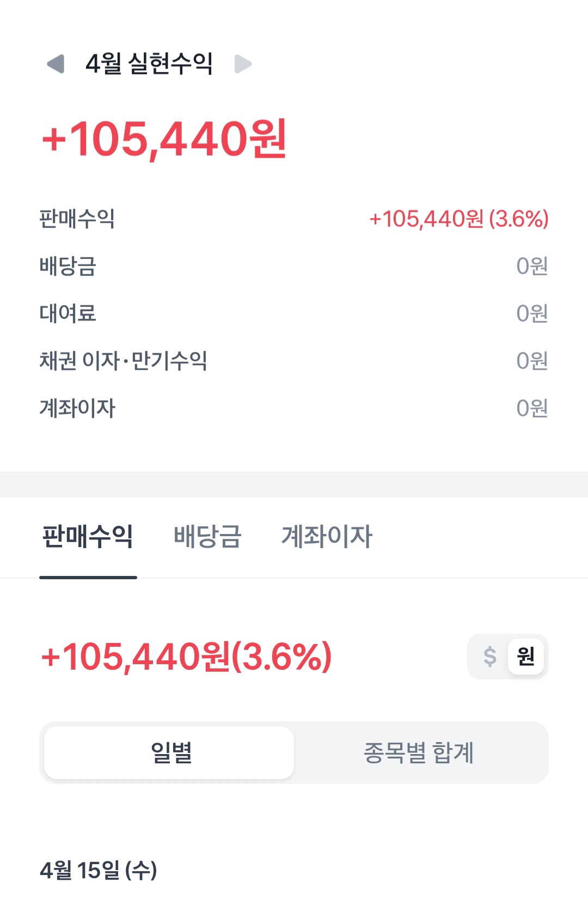Tap the 판매수익 label in the summary list

(x=77, y=219)
